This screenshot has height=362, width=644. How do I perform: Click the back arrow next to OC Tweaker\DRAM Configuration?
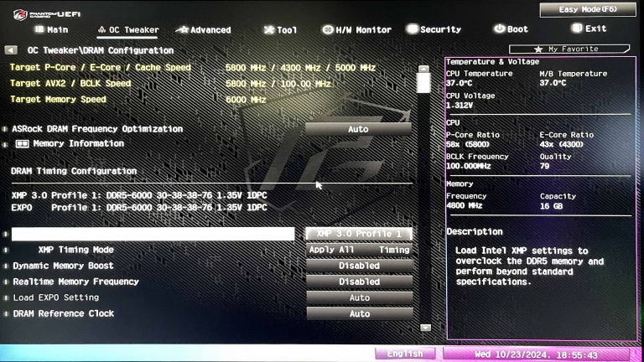click(x=11, y=50)
